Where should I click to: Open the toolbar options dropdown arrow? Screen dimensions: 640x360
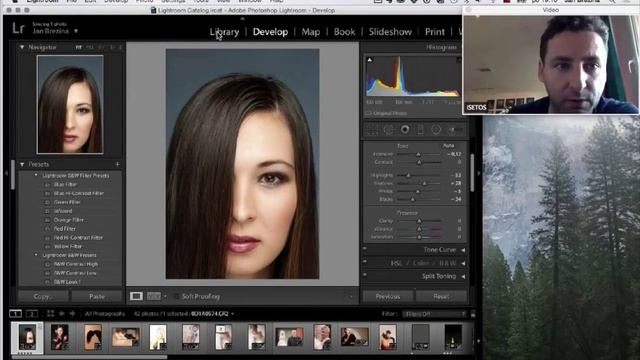click(x=351, y=297)
